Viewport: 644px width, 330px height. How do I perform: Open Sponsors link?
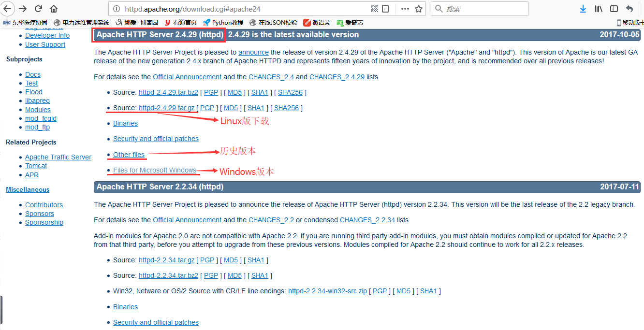point(40,214)
